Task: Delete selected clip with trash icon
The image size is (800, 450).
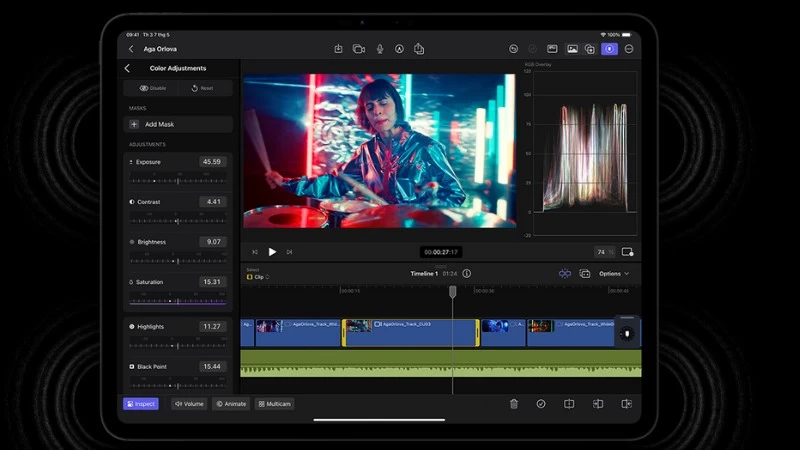Action: (514, 404)
